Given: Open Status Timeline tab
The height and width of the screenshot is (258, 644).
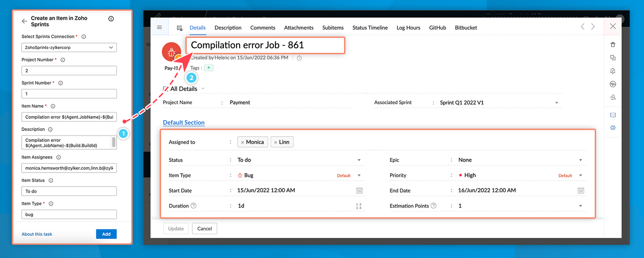Looking at the screenshot, I should pos(370,28).
